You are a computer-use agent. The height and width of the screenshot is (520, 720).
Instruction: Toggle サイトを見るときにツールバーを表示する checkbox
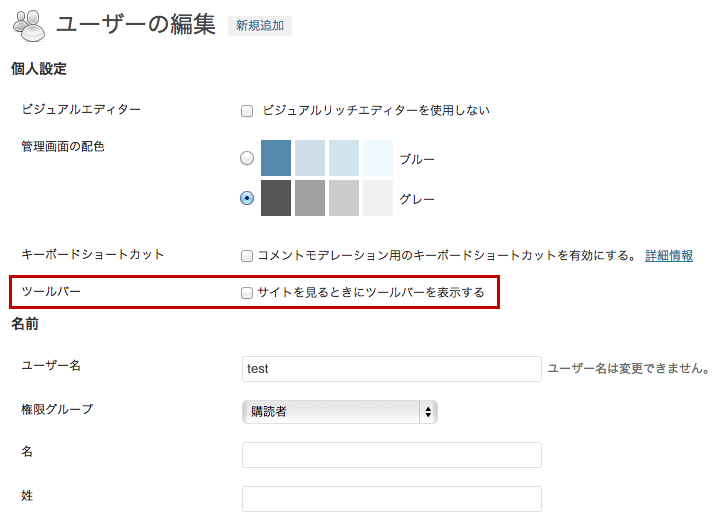(x=247, y=293)
